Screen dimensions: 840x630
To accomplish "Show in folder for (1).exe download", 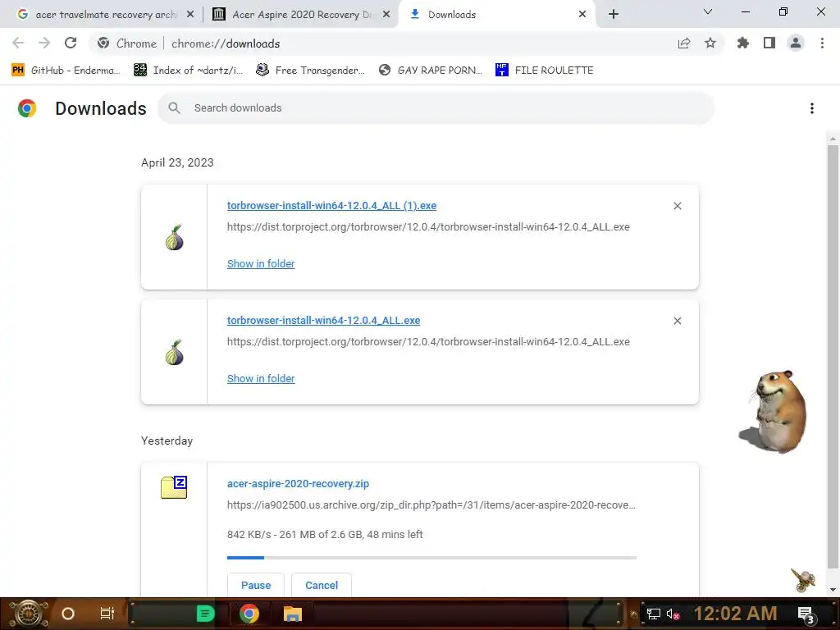I will tap(261, 263).
